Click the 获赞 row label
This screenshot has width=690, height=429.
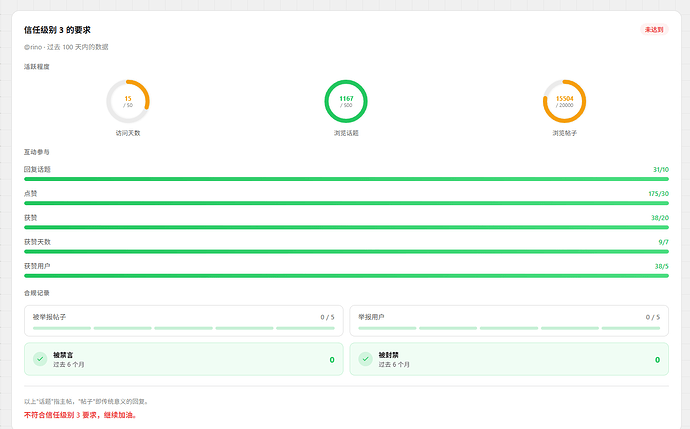click(x=31, y=218)
